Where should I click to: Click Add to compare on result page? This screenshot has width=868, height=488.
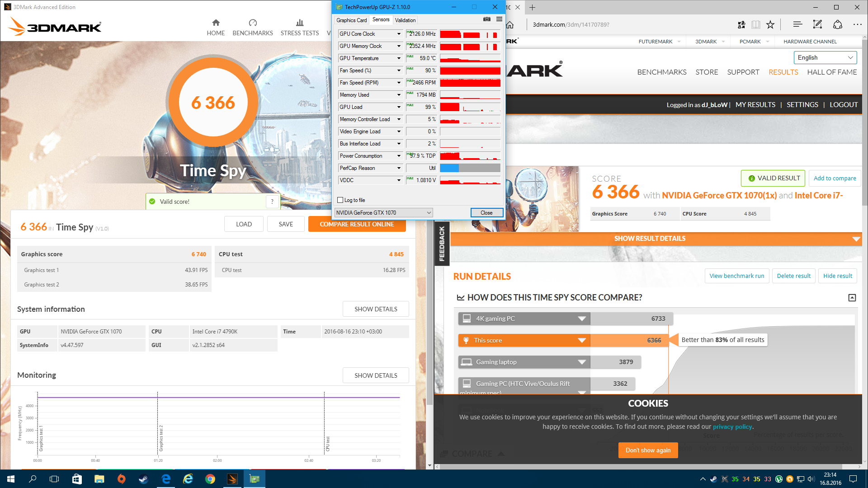coord(835,178)
